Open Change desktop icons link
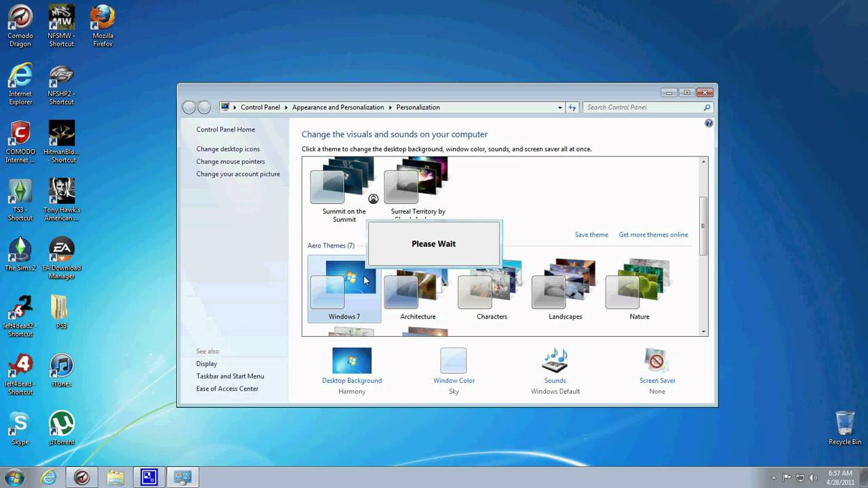The height and width of the screenshot is (488, 868). click(x=228, y=149)
